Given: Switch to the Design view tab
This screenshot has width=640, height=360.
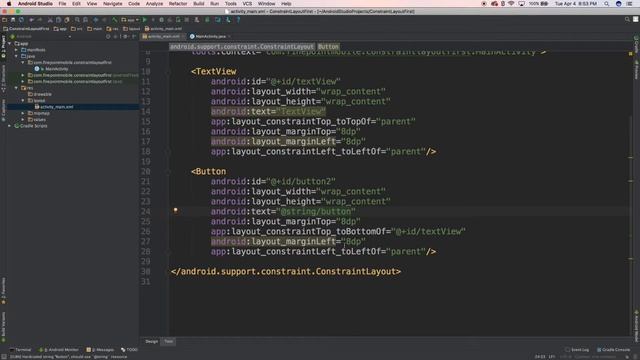Looking at the screenshot, I should pyautogui.click(x=151, y=341).
